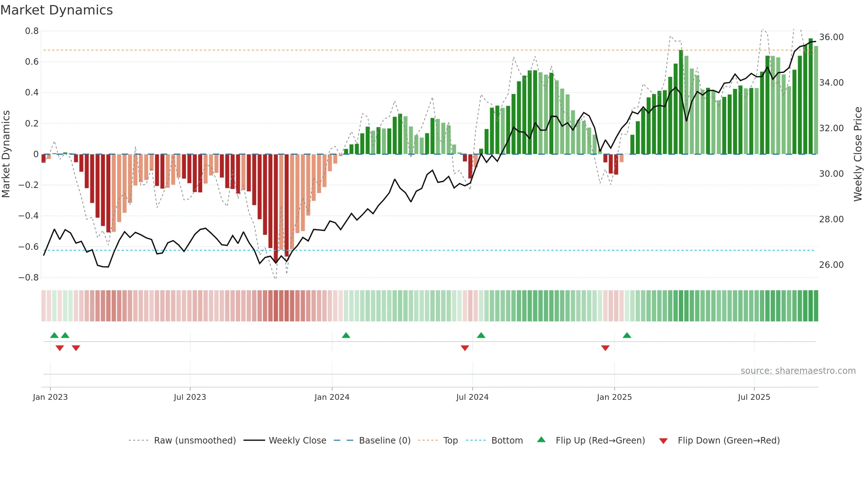Click the Jan 2024 x-axis label
868x488 pixels.
[332, 397]
